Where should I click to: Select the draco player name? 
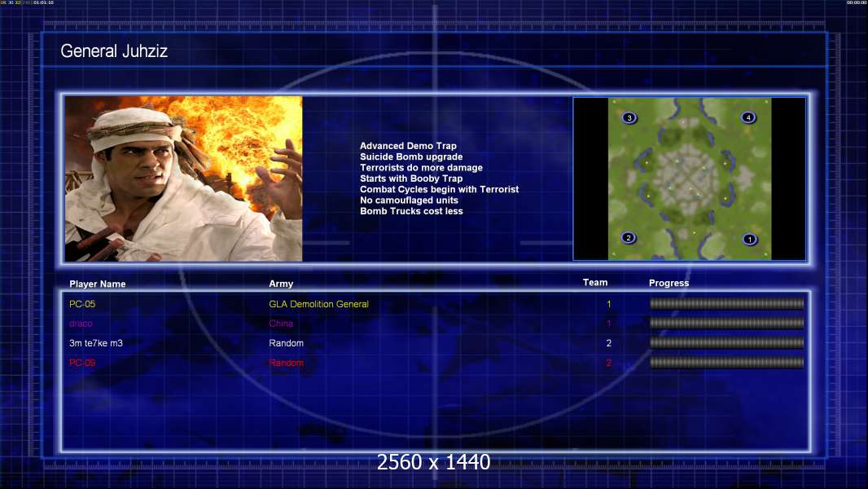pyautogui.click(x=81, y=324)
